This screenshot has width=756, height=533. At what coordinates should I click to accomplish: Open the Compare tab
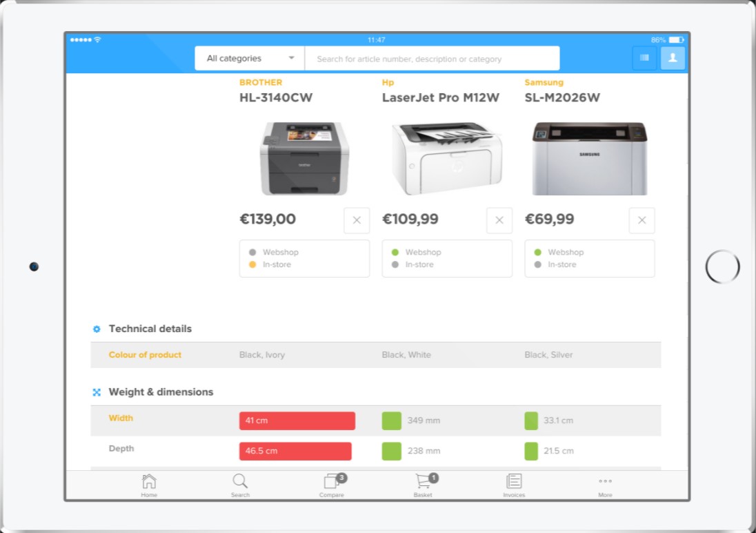(x=332, y=485)
